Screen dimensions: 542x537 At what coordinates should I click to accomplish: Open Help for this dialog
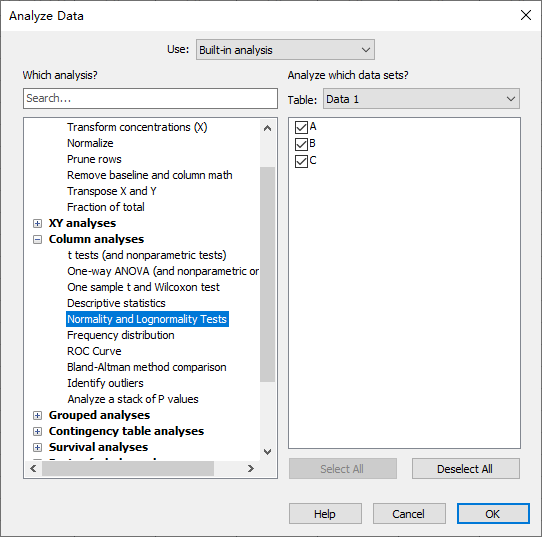click(x=325, y=514)
